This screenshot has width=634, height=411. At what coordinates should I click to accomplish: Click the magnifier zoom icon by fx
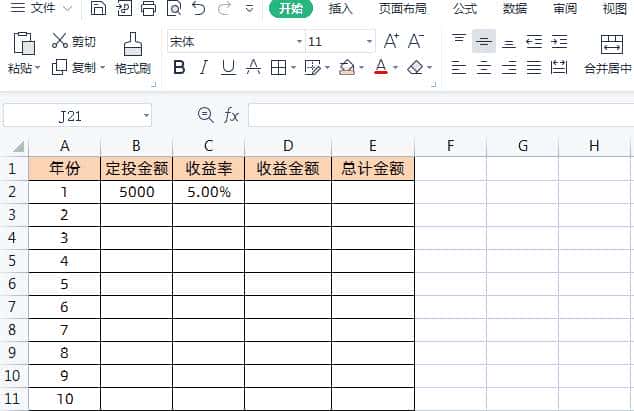pyautogui.click(x=205, y=115)
